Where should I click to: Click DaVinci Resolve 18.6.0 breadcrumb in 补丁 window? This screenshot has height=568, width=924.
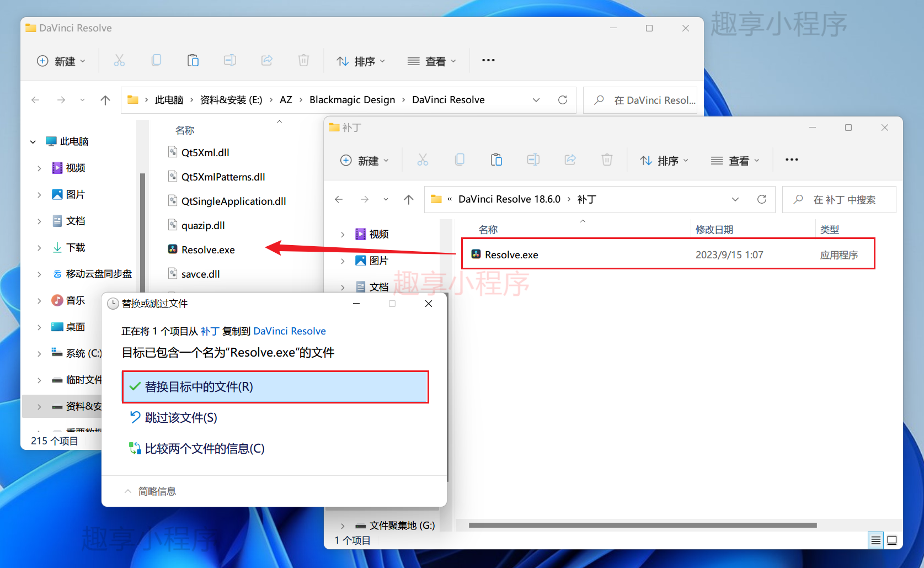point(509,199)
